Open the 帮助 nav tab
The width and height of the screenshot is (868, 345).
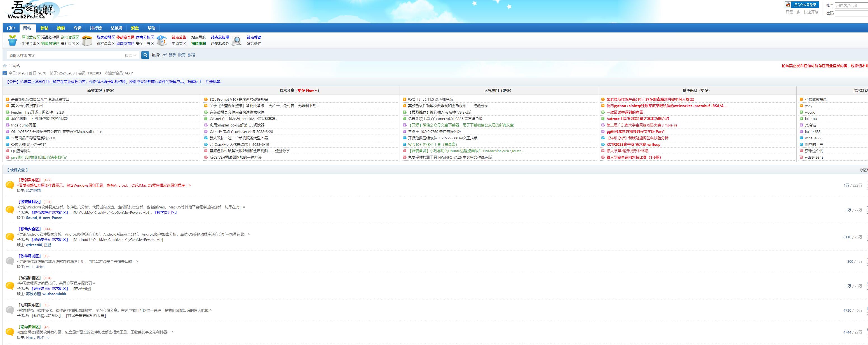pos(151,28)
